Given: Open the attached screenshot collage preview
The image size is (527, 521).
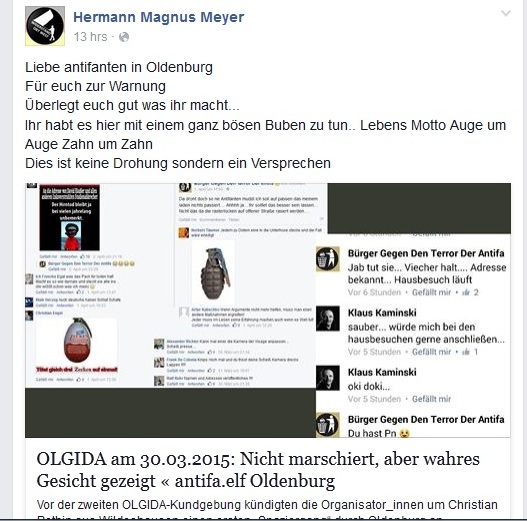Looking at the screenshot, I should click(268, 310).
